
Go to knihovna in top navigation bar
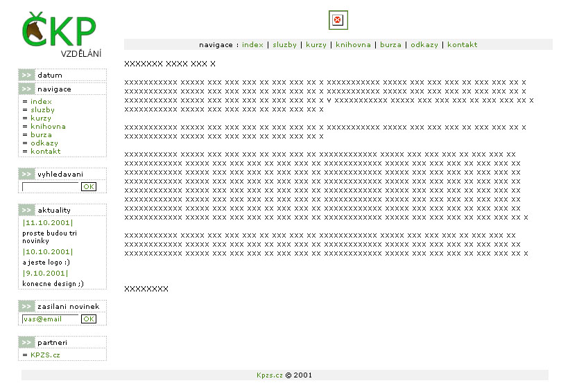pos(351,45)
